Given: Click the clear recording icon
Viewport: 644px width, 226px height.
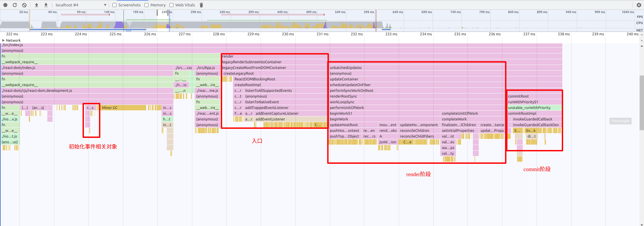Looking at the screenshot, I should click(x=24, y=5).
